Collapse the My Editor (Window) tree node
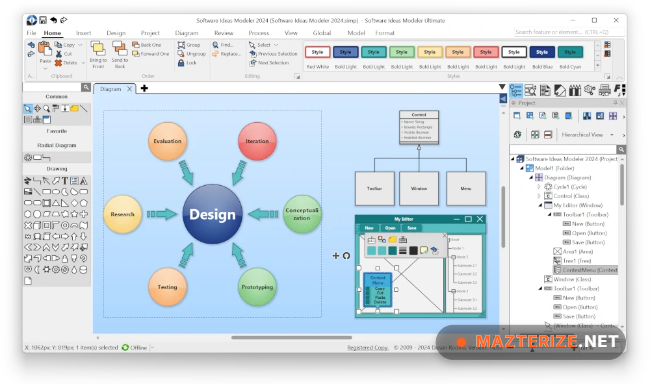 pos(540,205)
